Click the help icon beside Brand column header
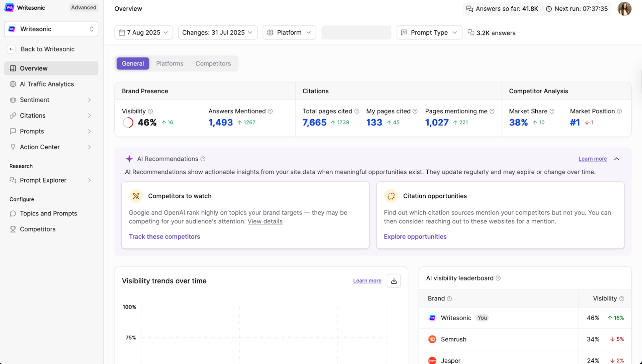642x364 pixels. (449, 299)
